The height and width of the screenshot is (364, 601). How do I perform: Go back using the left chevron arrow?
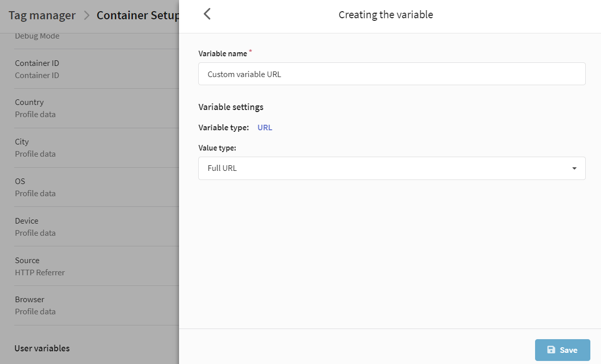pyautogui.click(x=207, y=14)
